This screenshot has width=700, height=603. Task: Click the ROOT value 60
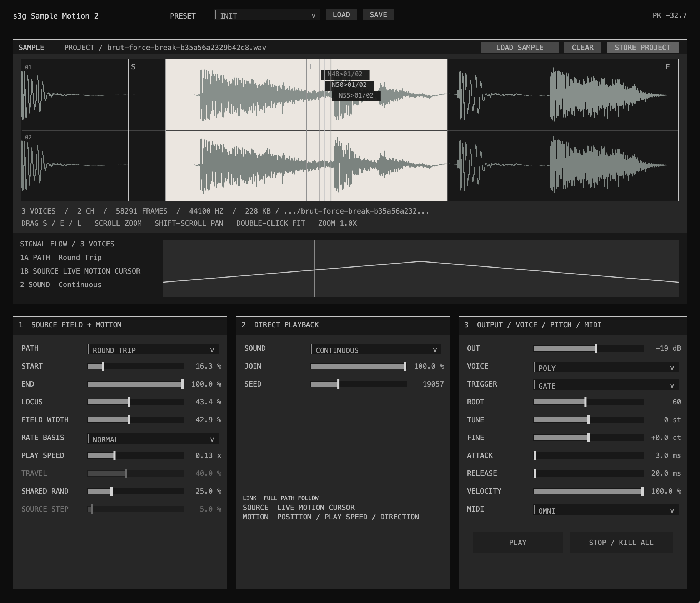point(677,402)
